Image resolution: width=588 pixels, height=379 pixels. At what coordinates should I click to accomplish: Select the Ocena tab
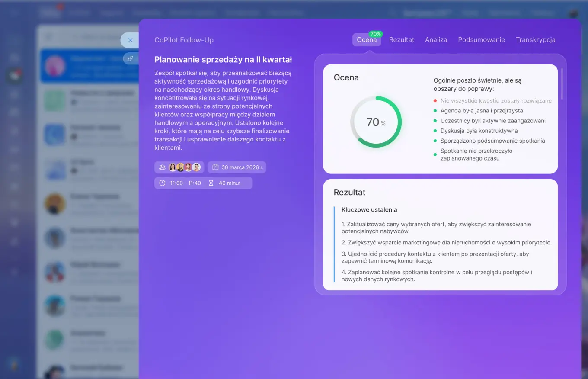coord(366,40)
